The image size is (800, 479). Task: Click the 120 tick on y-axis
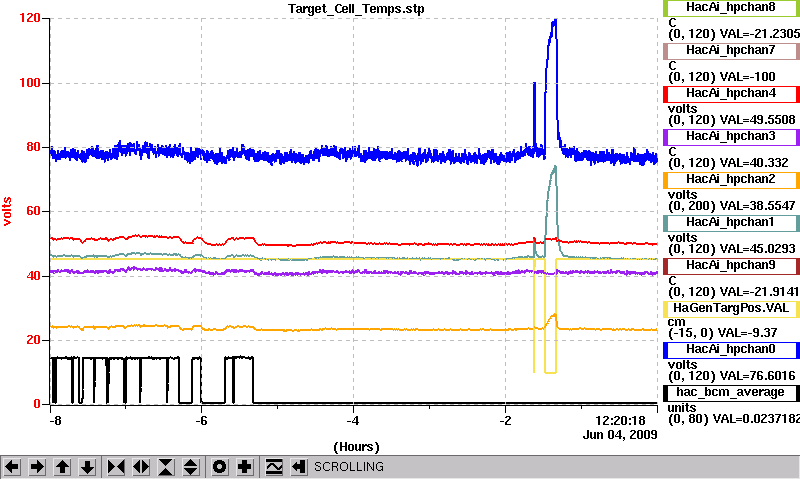click(x=30, y=18)
